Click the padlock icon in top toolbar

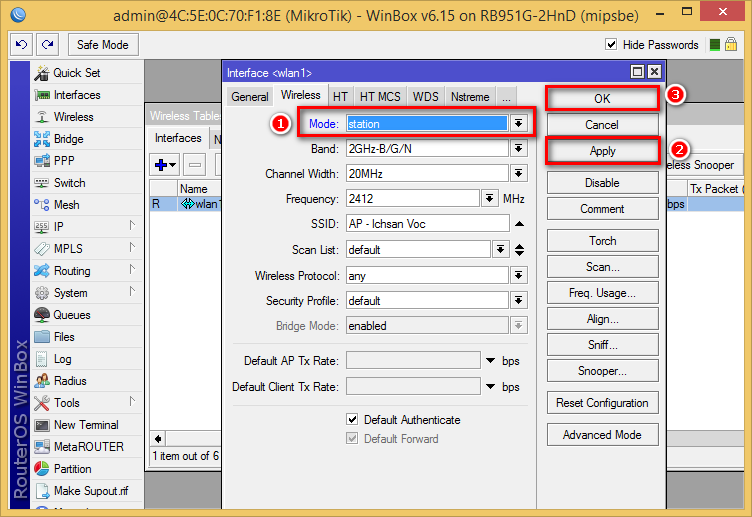tap(731, 45)
